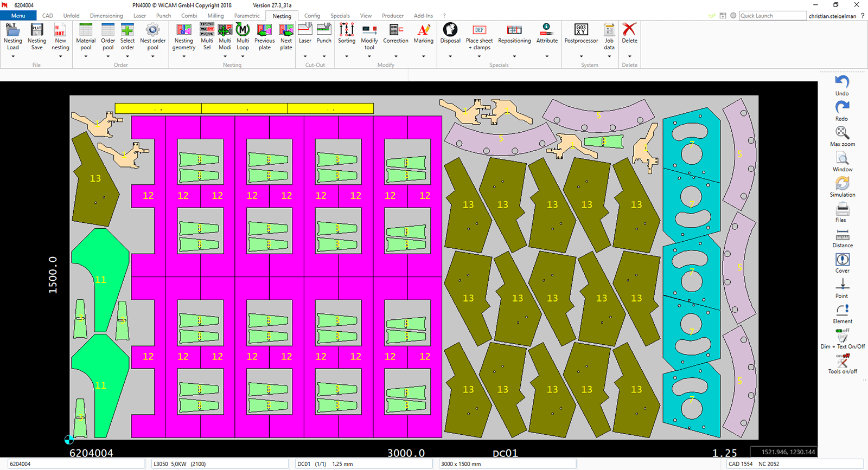Select the Multi Loop nesting tool
Viewport: 868px width, 470px height.
[x=242, y=31]
